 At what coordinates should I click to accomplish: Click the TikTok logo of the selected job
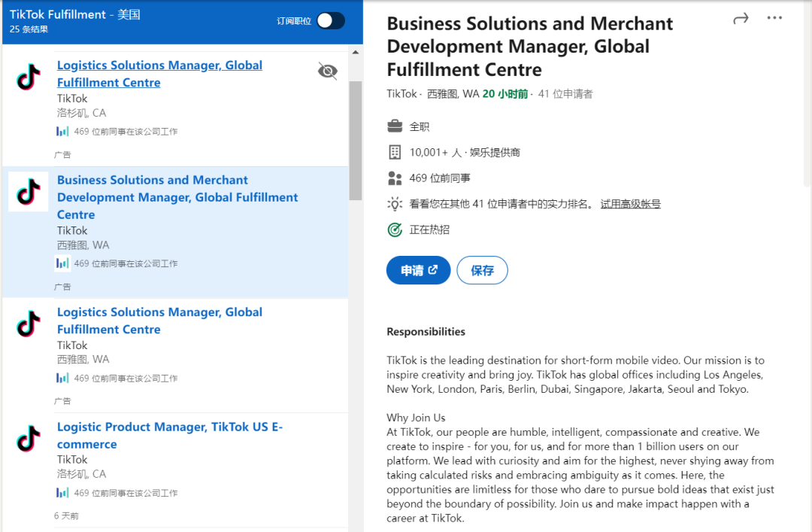point(29,191)
